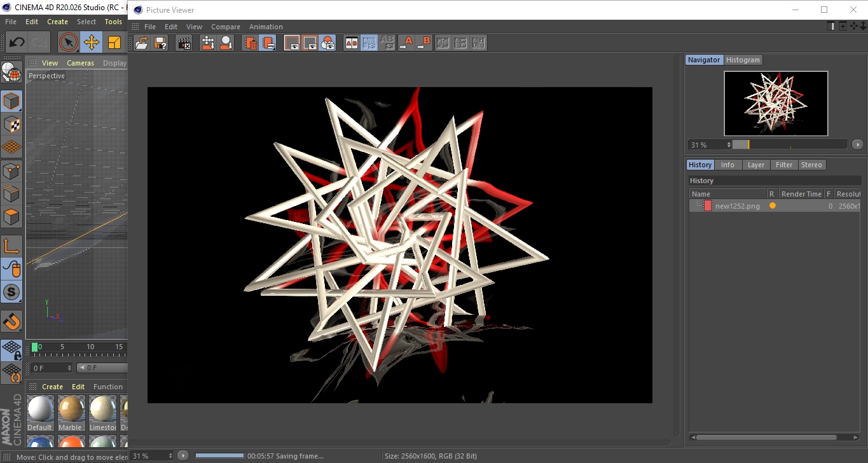Click the trash can clear history icon

click(251, 43)
